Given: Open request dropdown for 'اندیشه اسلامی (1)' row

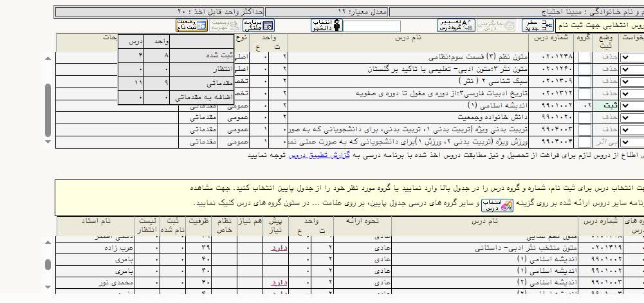Looking at the screenshot, I should [632, 106].
